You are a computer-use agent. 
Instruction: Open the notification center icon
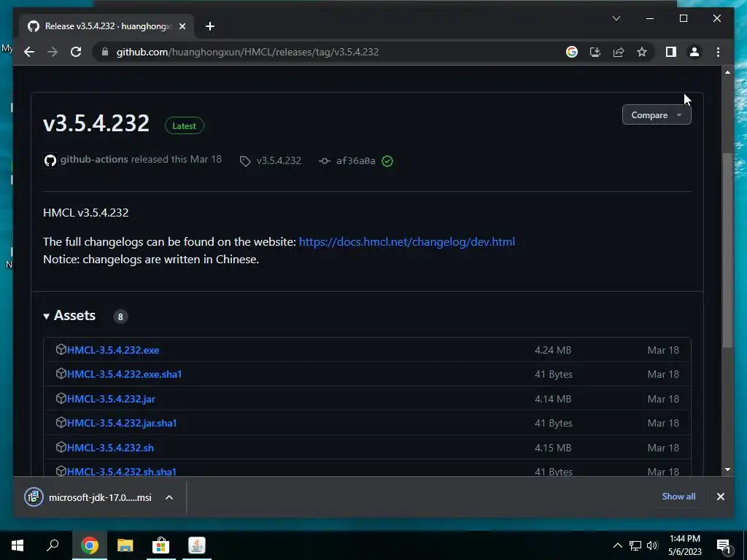point(724,546)
